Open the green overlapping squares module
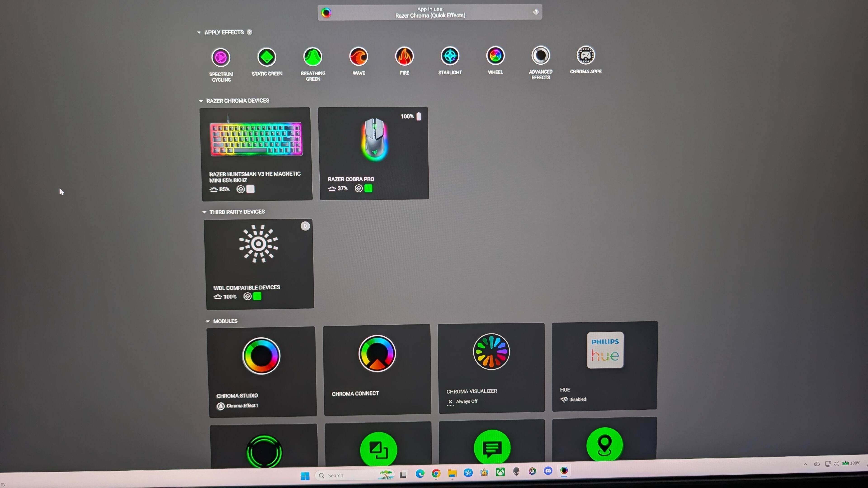This screenshot has height=488, width=868. [x=378, y=444]
